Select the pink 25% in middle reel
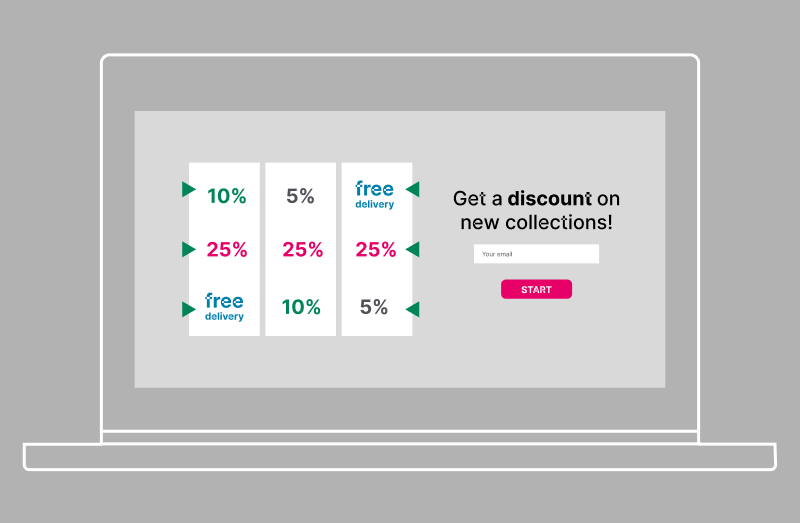This screenshot has height=523, width=800. click(x=303, y=250)
